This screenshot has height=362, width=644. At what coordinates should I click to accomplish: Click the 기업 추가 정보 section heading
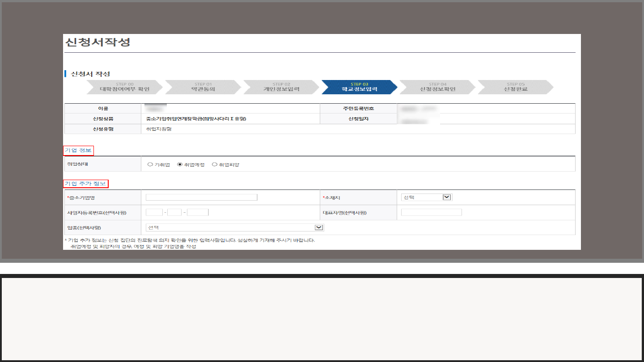(x=86, y=184)
